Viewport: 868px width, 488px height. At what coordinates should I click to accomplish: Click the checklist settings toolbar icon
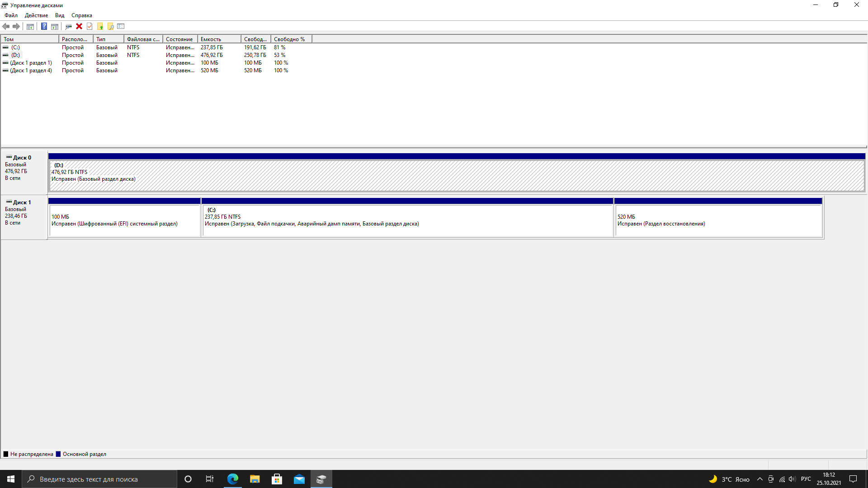pyautogui.click(x=121, y=26)
